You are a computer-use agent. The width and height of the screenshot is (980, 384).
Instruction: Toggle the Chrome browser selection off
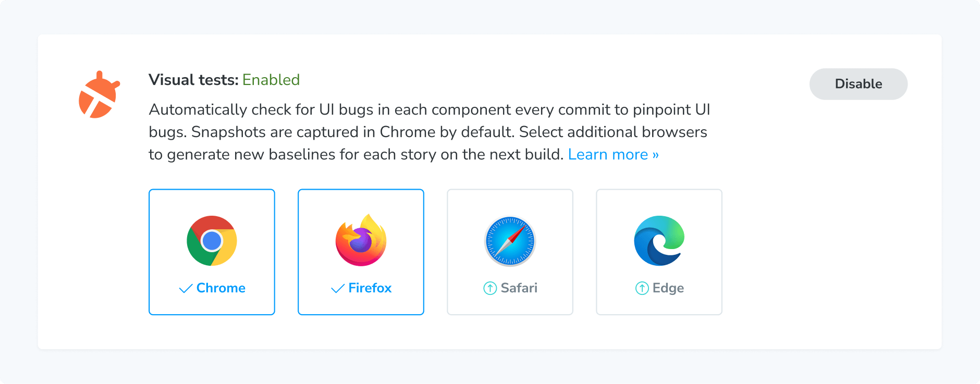212,252
